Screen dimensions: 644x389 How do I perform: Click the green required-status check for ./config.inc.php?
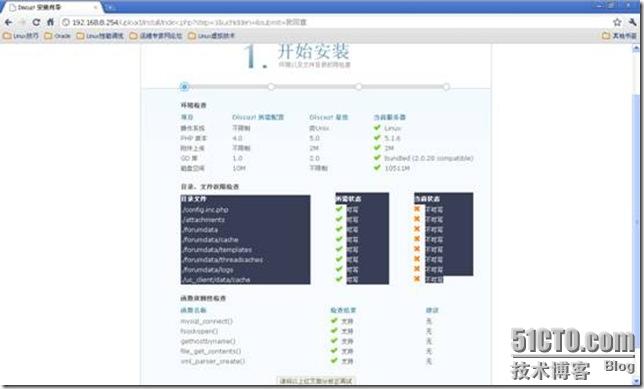coord(339,209)
